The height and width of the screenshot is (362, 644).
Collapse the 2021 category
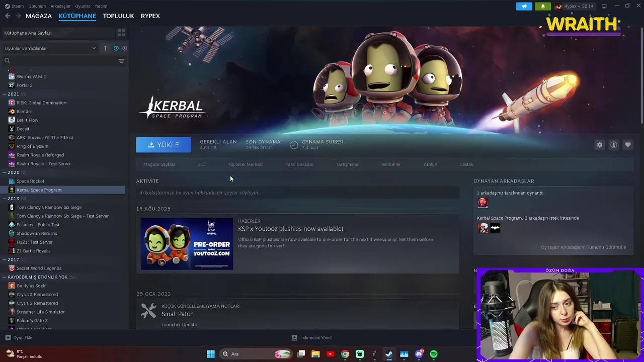(13, 94)
